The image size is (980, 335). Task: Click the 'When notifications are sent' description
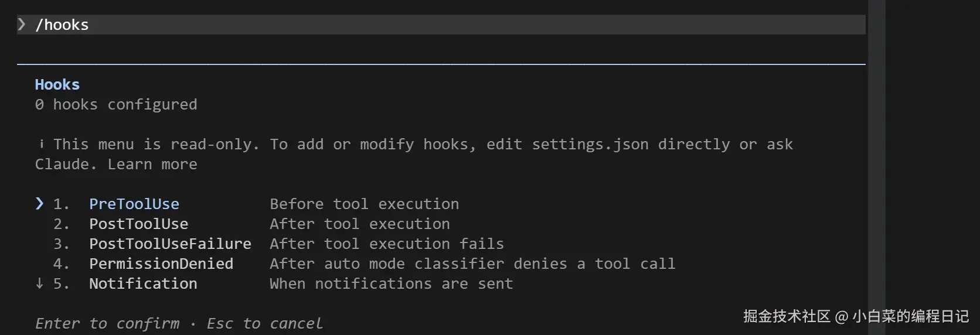(x=391, y=283)
